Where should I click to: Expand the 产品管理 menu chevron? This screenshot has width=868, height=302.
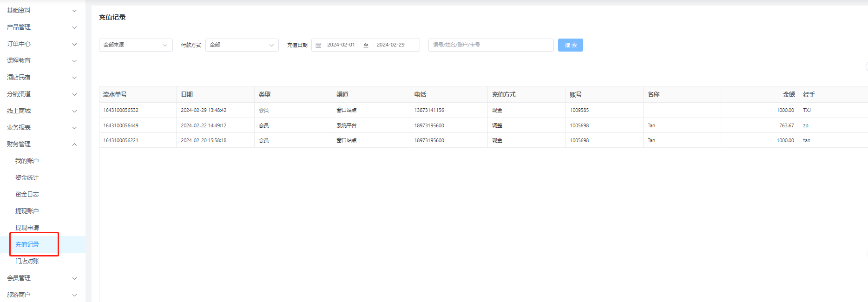pos(74,27)
